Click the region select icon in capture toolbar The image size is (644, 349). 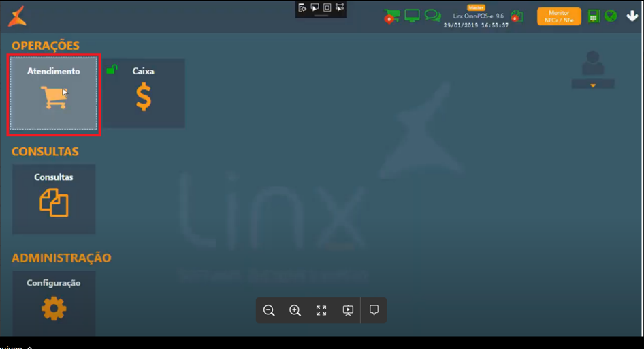pos(339,7)
